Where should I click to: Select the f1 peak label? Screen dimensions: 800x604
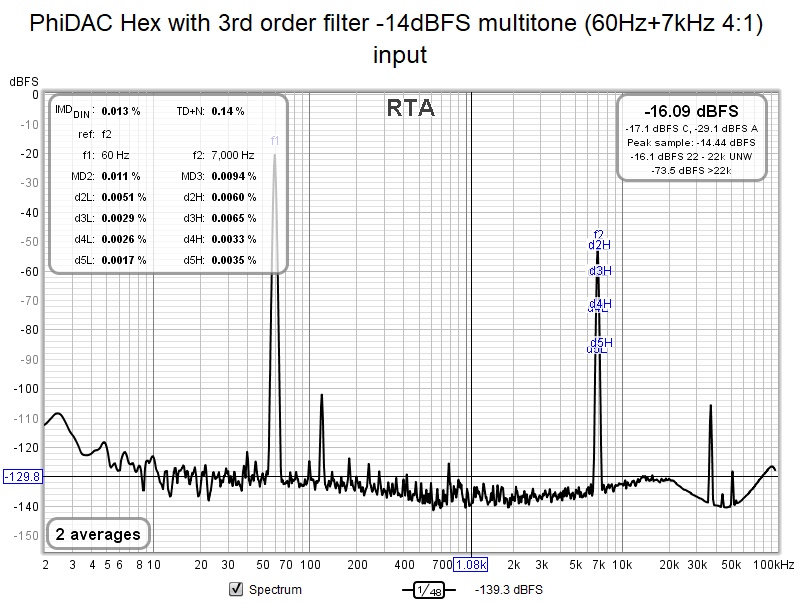[274, 141]
